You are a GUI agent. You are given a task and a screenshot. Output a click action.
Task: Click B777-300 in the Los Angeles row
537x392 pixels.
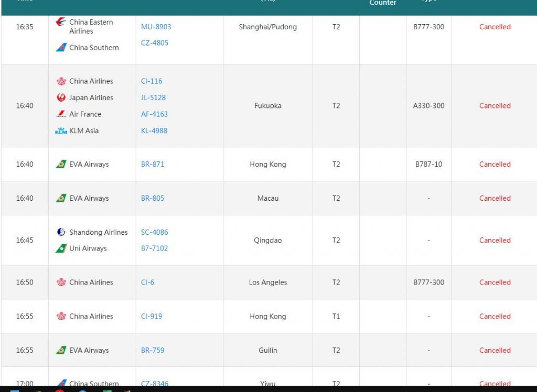429,282
